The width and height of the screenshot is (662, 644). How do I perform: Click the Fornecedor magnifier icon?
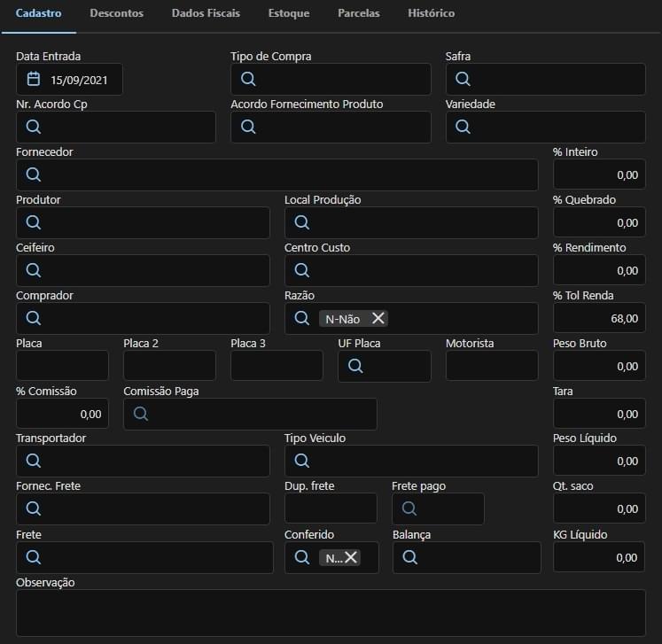click(x=34, y=175)
